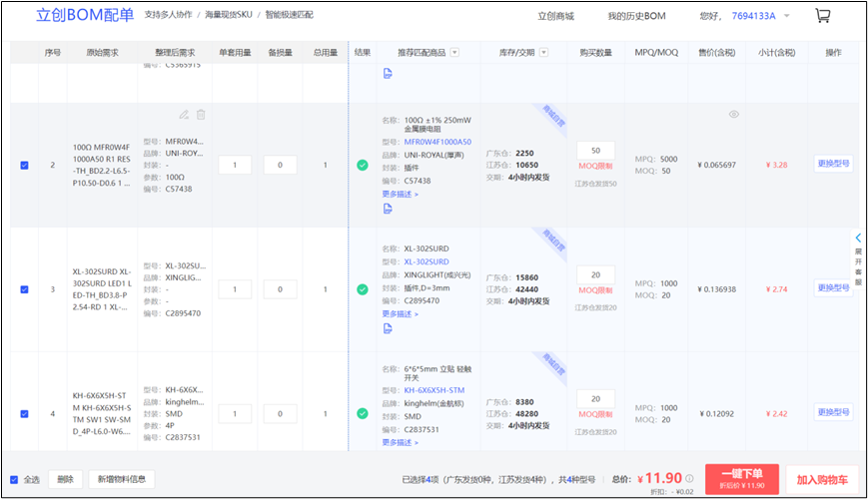Click the unit price ¥ 0.065697

tap(717, 165)
